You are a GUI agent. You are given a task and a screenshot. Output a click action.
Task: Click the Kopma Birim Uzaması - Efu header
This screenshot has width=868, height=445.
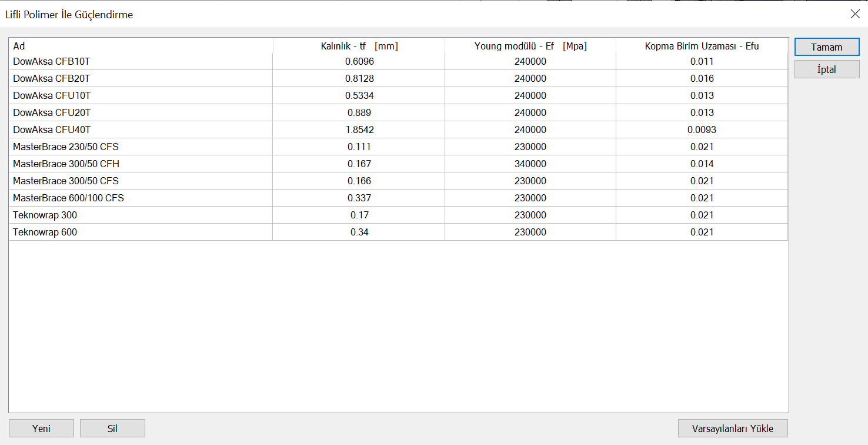point(702,46)
